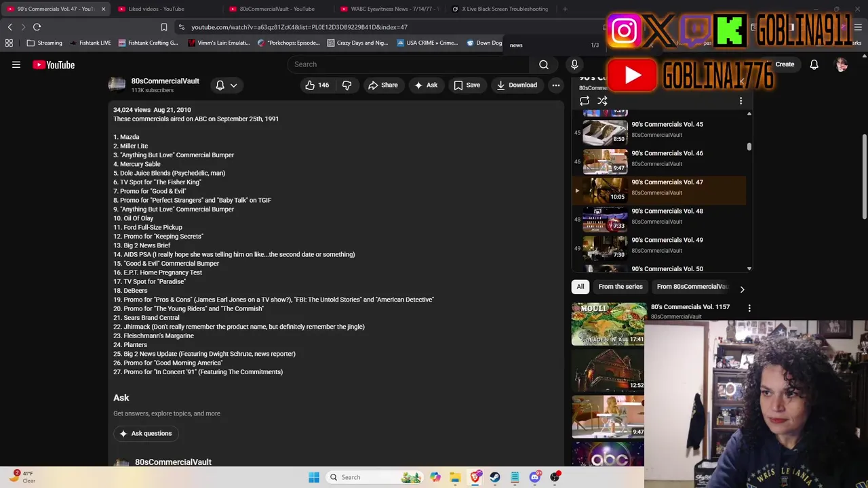Image resolution: width=868 pixels, height=488 pixels.
Task: Focus the YouTube search field
Action: [408, 64]
